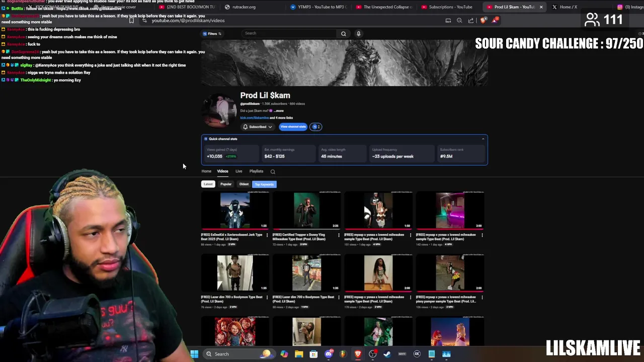Select the Popular sort chip
The height and width of the screenshot is (362, 644).
(226, 184)
